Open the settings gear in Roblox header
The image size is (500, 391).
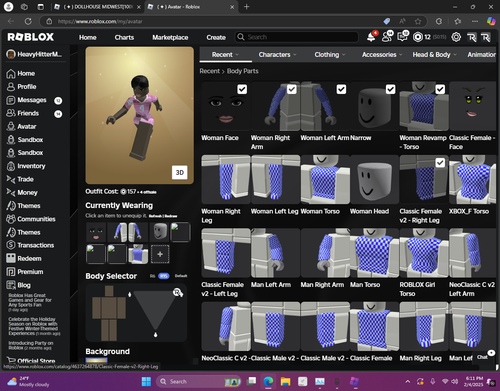coord(456,37)
